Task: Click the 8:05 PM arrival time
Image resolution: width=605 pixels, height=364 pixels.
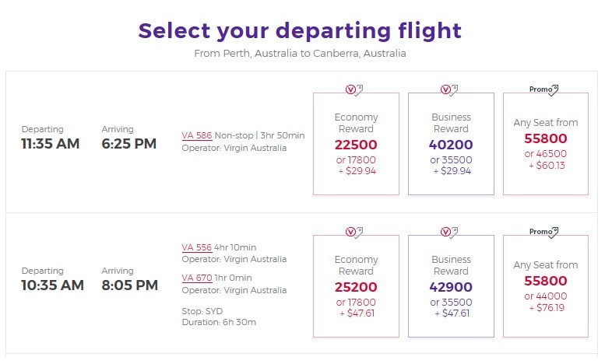Action: click(129, 285)
